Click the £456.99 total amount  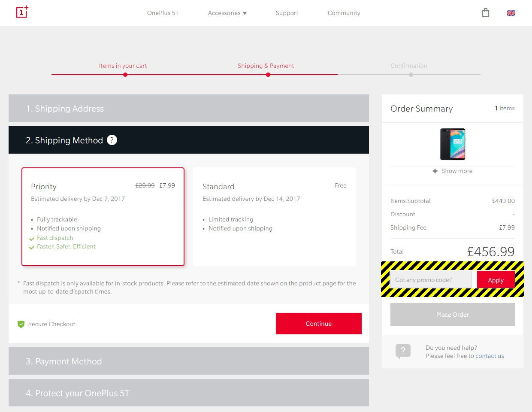pos(491,251)
